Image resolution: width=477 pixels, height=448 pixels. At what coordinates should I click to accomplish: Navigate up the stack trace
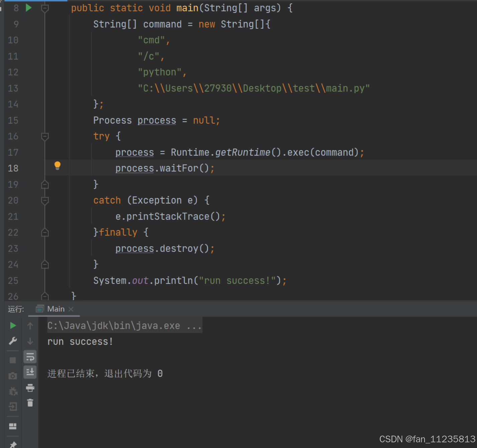click(30, 325)
